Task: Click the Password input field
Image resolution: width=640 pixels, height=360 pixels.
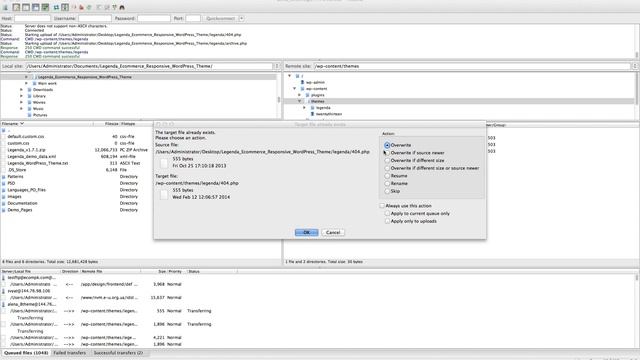Action: point(154,18)
